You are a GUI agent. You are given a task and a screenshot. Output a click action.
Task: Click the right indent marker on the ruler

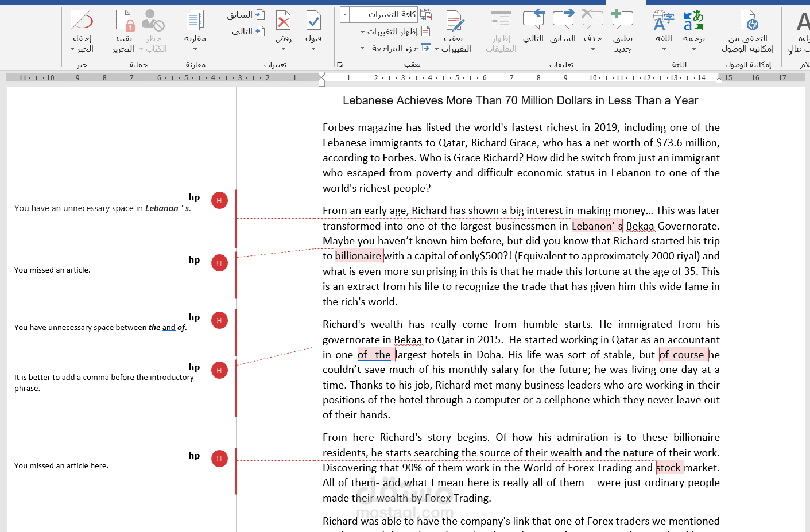pos(719,80)
